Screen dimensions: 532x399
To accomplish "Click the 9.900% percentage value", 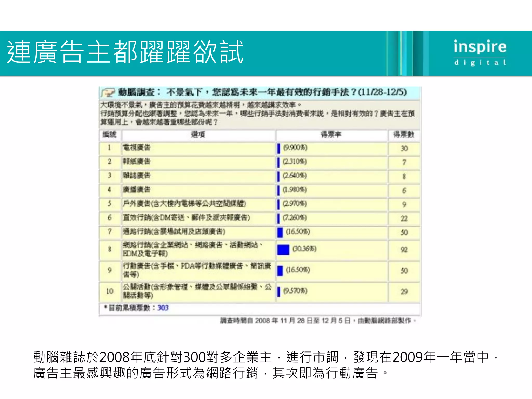I will 295,148.
